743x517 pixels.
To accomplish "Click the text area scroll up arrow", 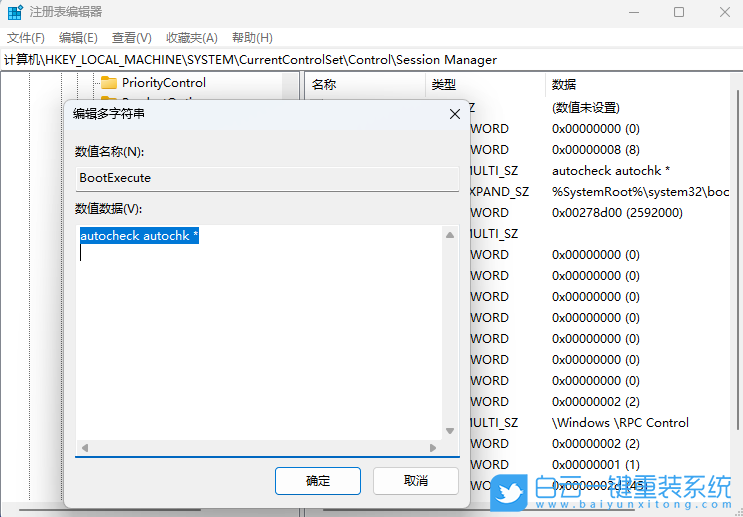I will 450,235.
